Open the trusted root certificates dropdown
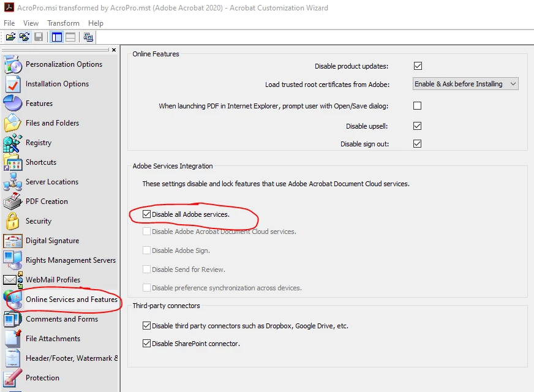 465,84
